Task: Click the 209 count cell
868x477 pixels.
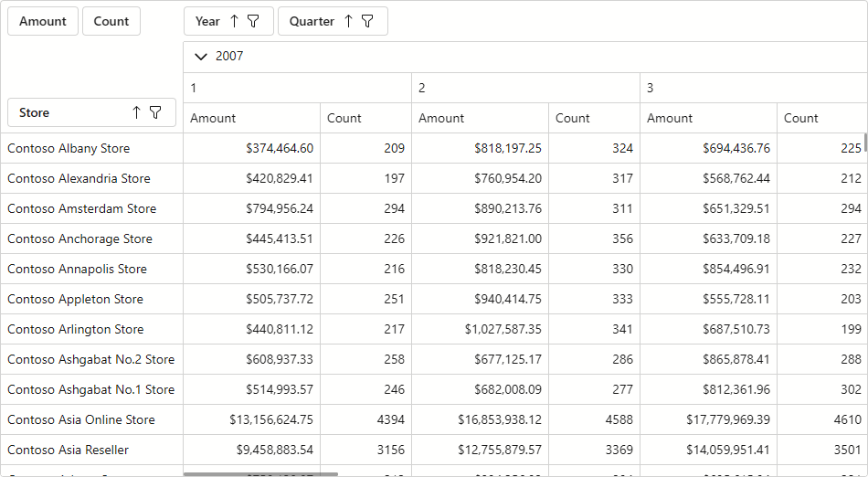Action: pos(365,148)
